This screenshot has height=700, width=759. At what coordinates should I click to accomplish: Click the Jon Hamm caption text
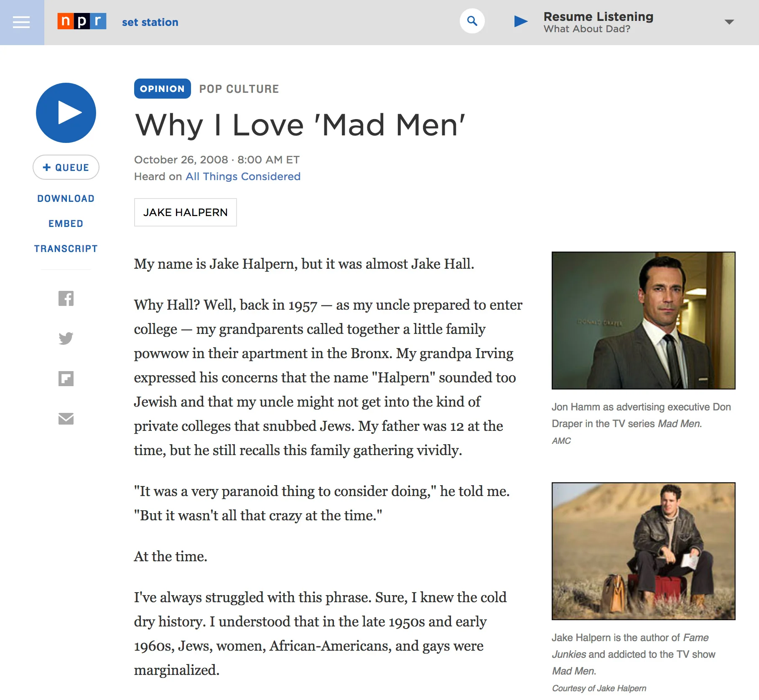pos(641,415)
